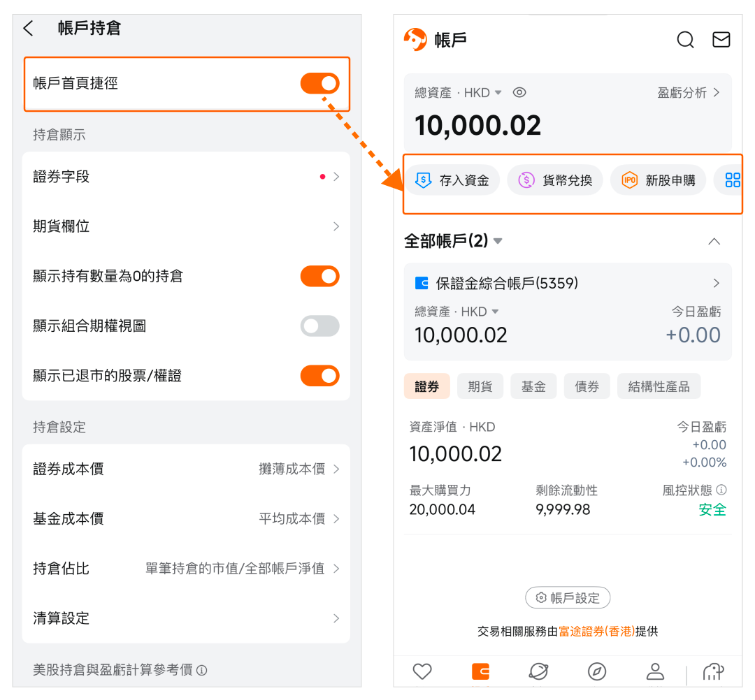Viewport: 755px width, 700px height.
Task: Tap the back arrow on 帳戶持倉 page
Action: tap(29, 29)
